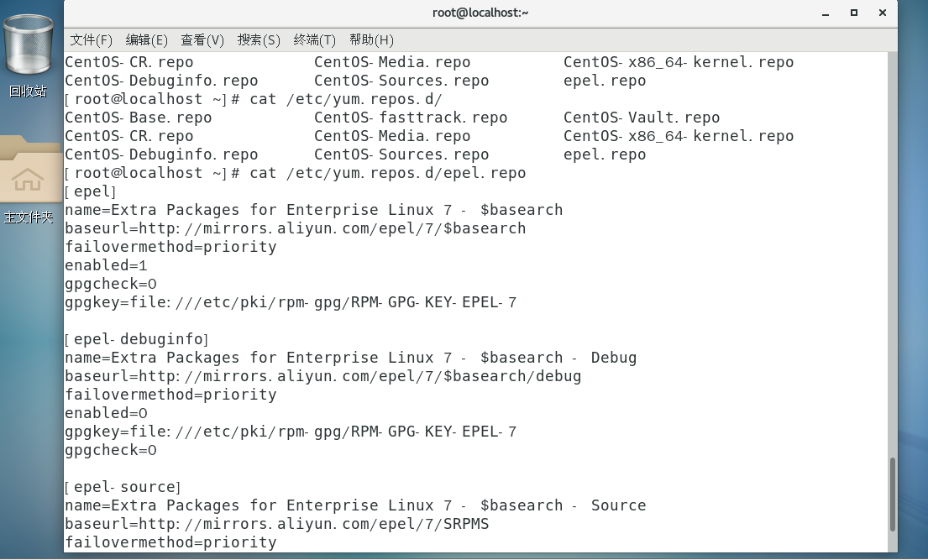The height and width of the screenshot is (560, 928).
Task: Minimize the terminal window
Action: point(825,13)
